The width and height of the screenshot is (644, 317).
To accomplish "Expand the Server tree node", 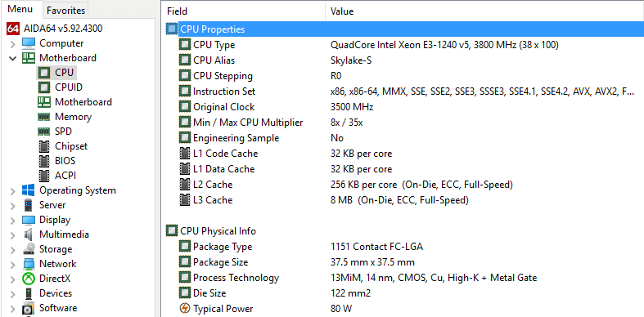I will point(13,205).
